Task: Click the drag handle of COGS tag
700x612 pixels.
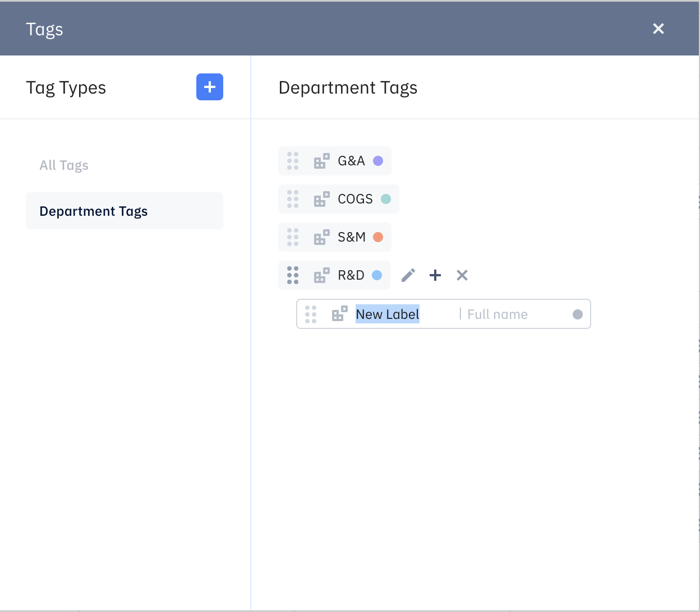Action: click(x=293, y=199)
